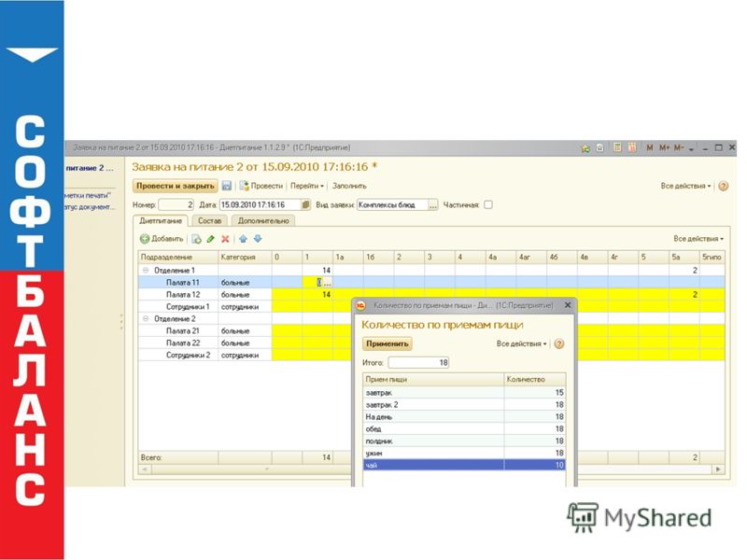Click the favorites star icon in title bar
Image resolution: width=747 pixels, height=560 pixels.
click(585, 148)
